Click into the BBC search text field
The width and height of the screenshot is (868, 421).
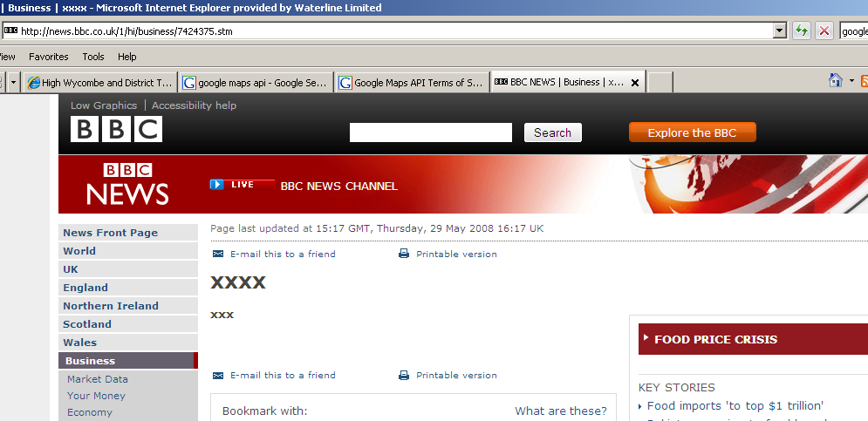click(x=430, y=132)
